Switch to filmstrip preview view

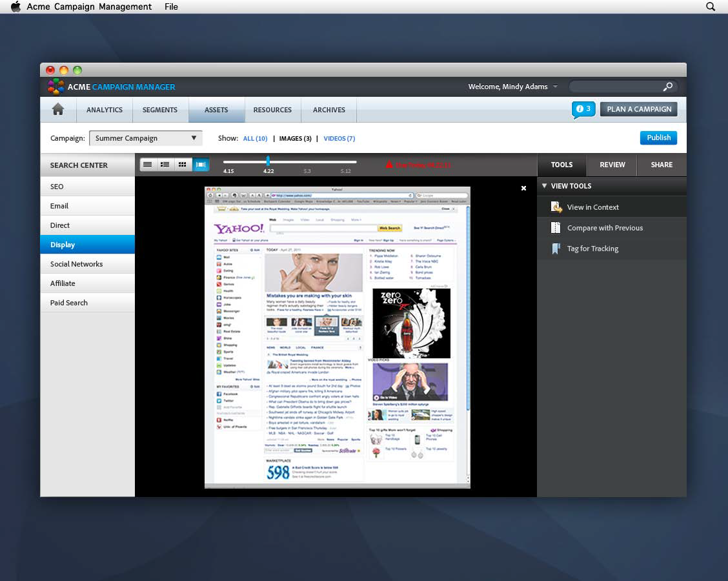coord(201,165)
